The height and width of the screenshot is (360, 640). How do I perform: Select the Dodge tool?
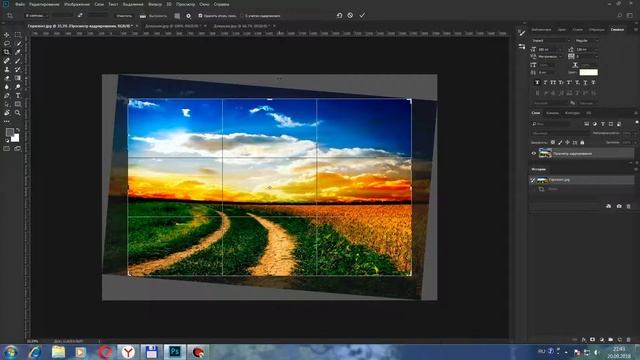[x=18, y=87]
